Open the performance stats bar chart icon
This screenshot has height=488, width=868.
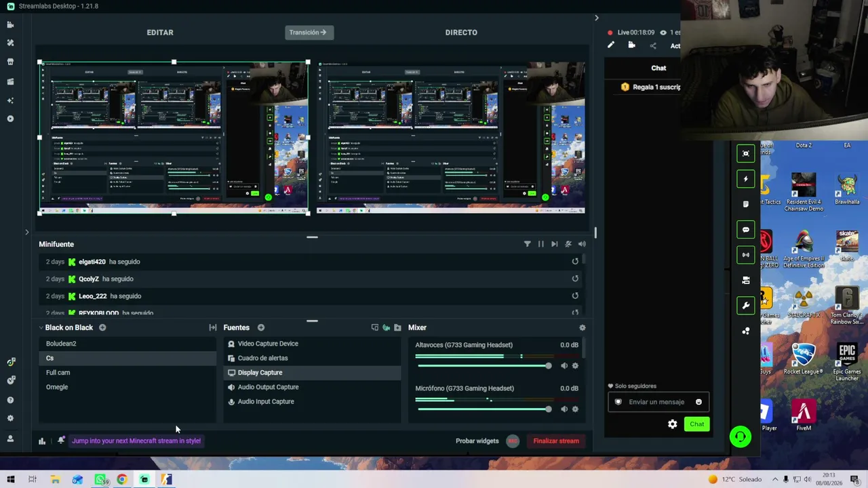click(x=42, y=441)
